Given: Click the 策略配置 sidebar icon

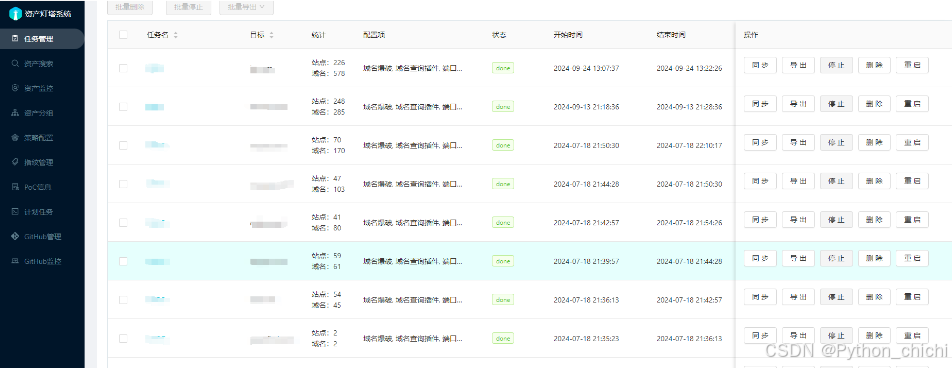Looking at the screenshot, I should (15, 138).
